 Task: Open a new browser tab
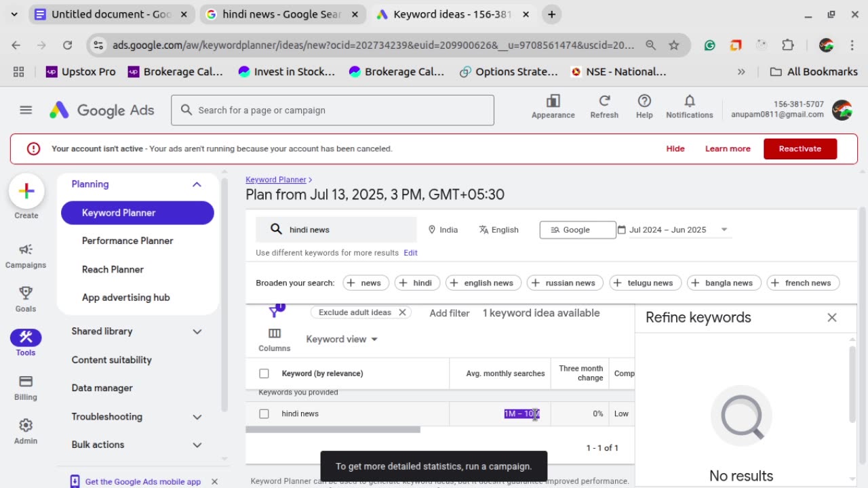(x=552, y=14)
